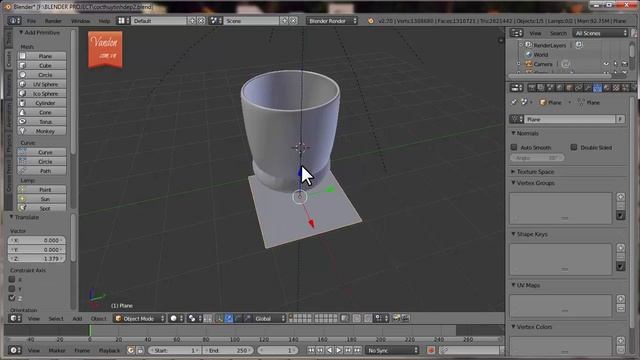Open the All Scenes outliner dropdown

point(600,33)
